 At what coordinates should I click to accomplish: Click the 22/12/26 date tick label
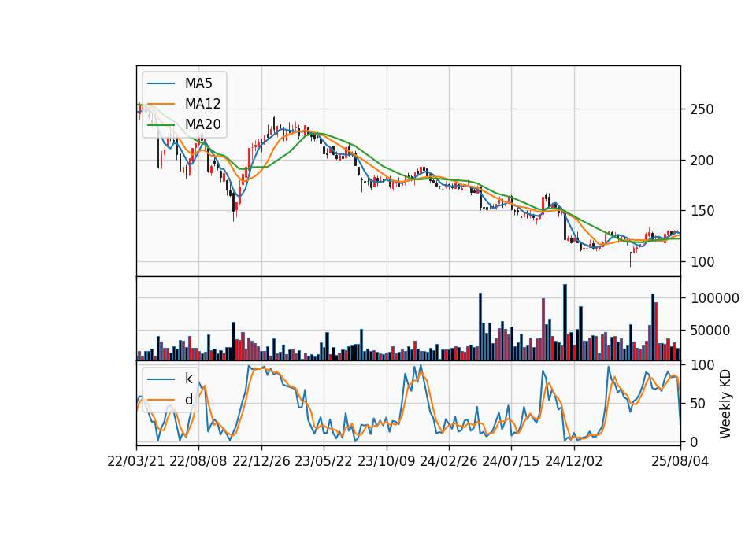coord(261,461)
